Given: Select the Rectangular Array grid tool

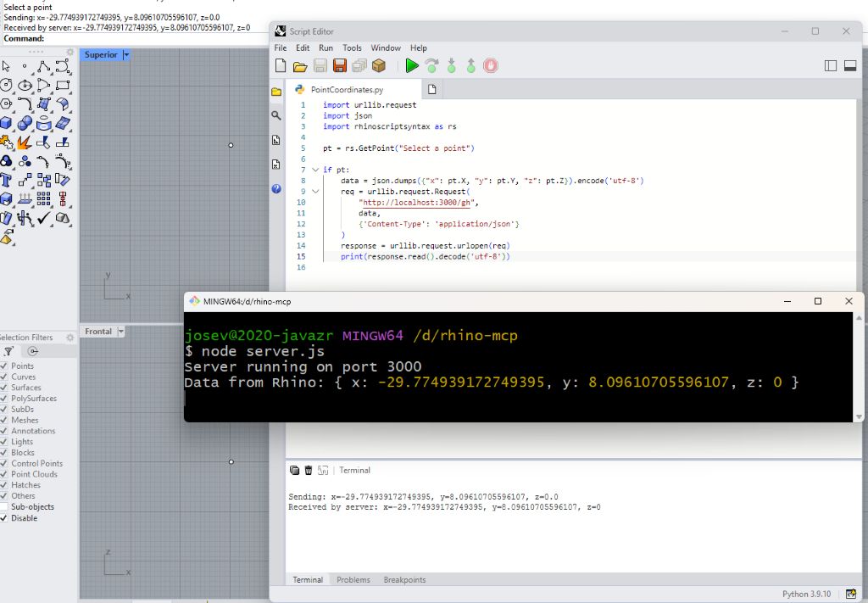Looking at the screenshot, I should (44, 198).
